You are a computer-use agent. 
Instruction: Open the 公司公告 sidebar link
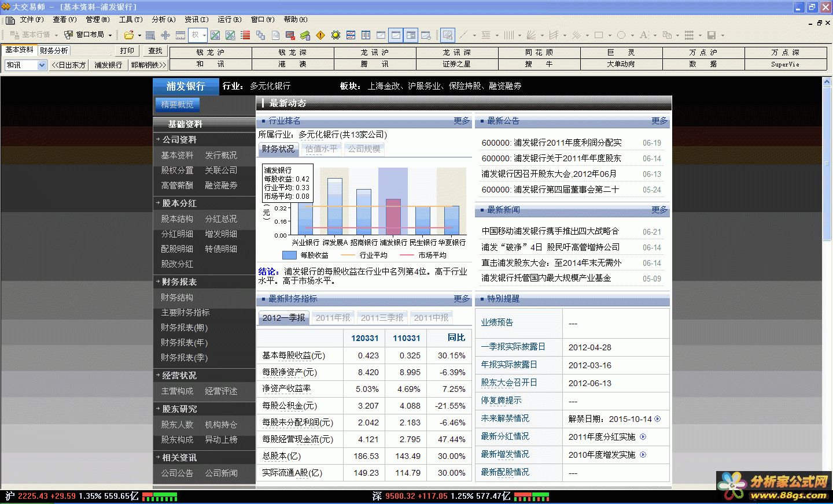pyautogui.click(x=177, y=473)
